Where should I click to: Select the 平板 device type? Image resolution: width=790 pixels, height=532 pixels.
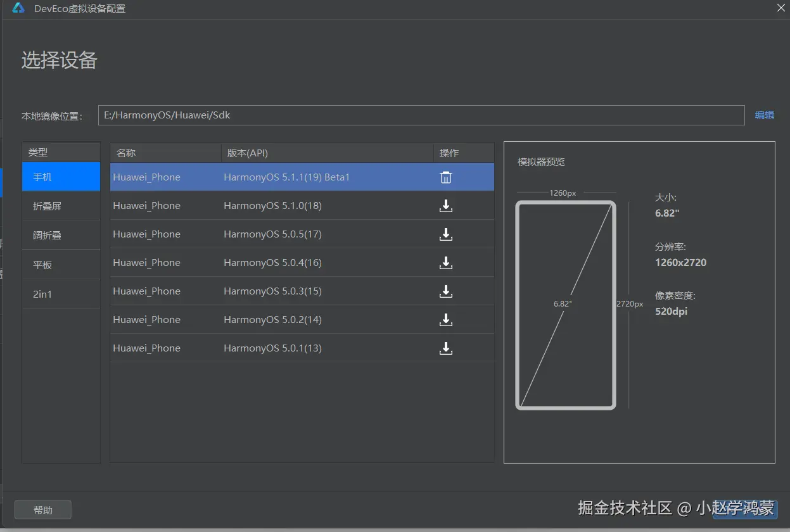(x=61, y=265)
